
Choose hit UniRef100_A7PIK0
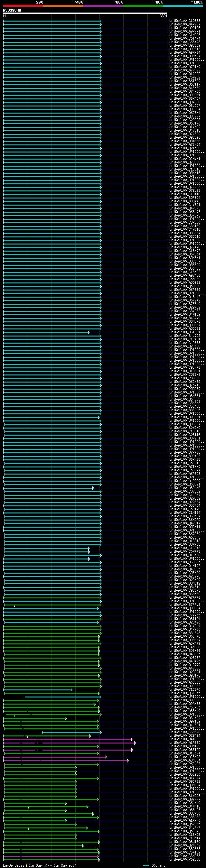(x=185, y=67)
